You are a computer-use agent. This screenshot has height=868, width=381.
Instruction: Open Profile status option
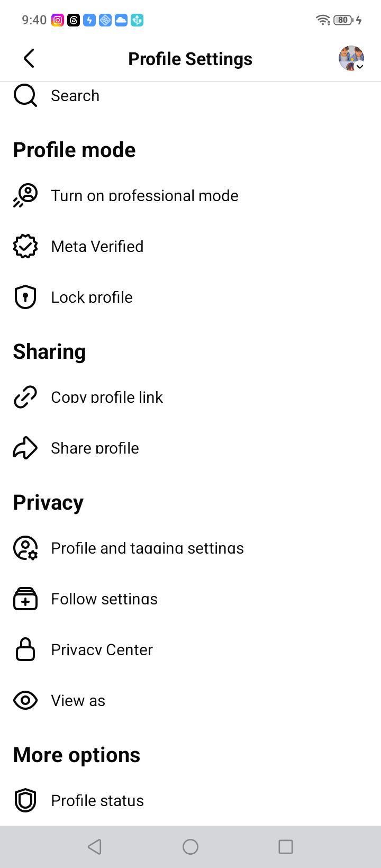(190, 800)
